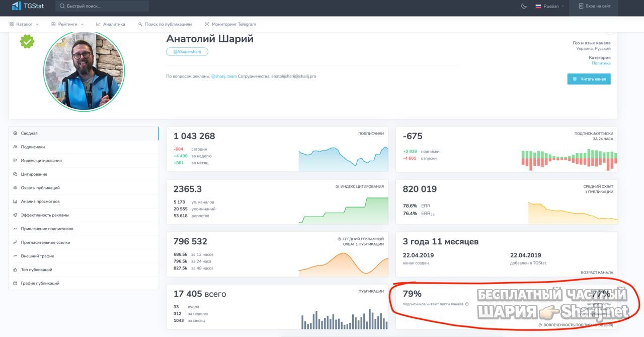The width and height of the screenshot is (644, 337).
Task: Select the Сводная sidebar tab
Action: [x=84, y=133]
